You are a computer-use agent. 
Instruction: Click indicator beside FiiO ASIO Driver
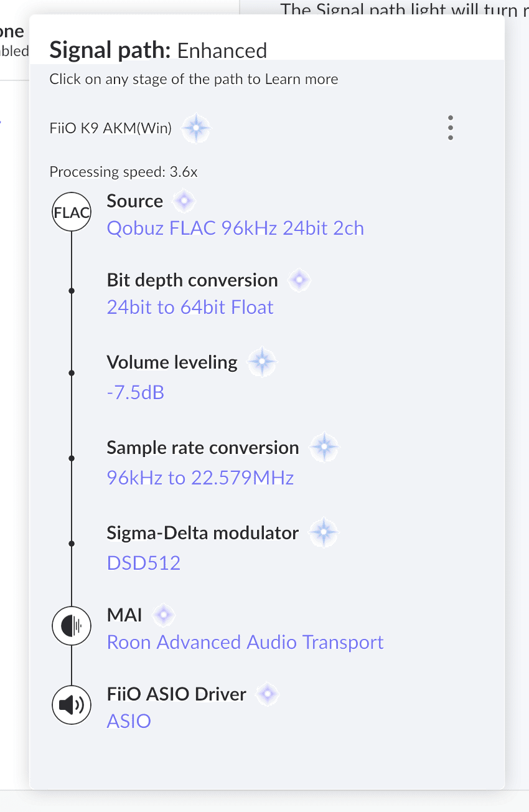pos(268,694)
